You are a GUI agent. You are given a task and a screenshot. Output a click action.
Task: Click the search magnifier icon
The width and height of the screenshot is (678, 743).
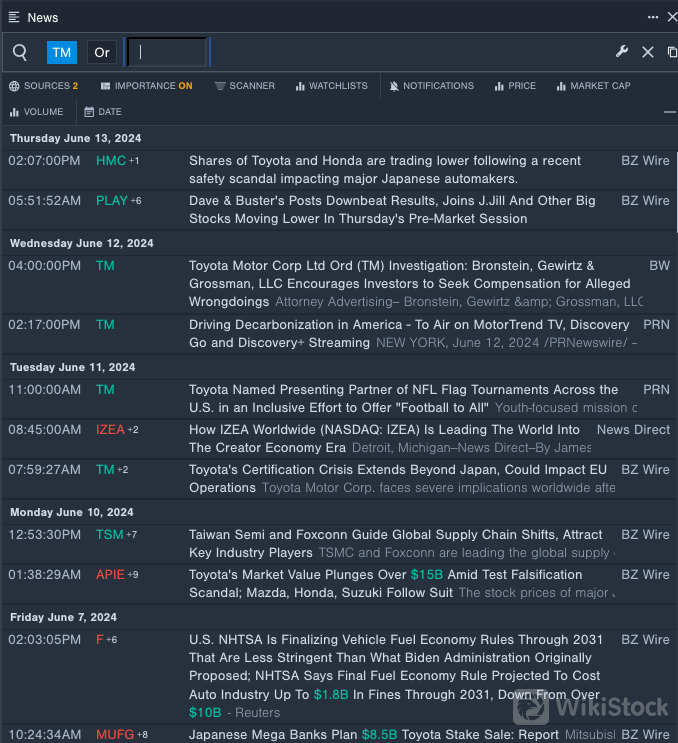tap(20, 52)
